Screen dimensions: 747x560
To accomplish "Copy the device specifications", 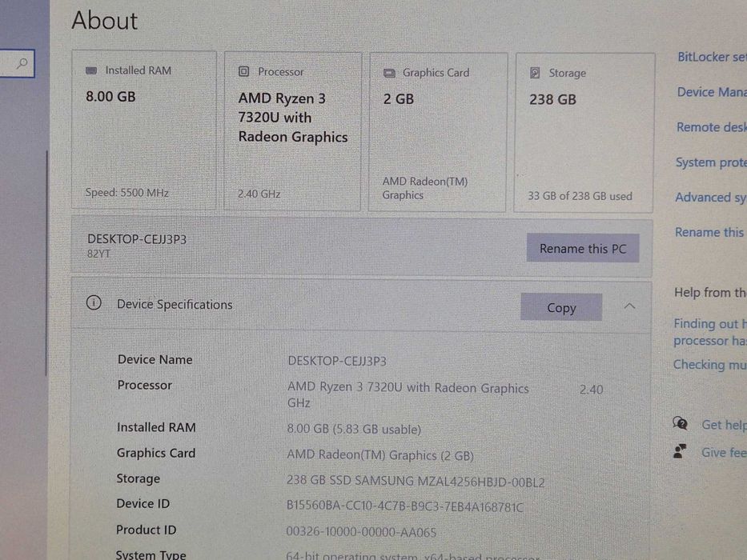I will pyautogui.click(x=561, y=307).
